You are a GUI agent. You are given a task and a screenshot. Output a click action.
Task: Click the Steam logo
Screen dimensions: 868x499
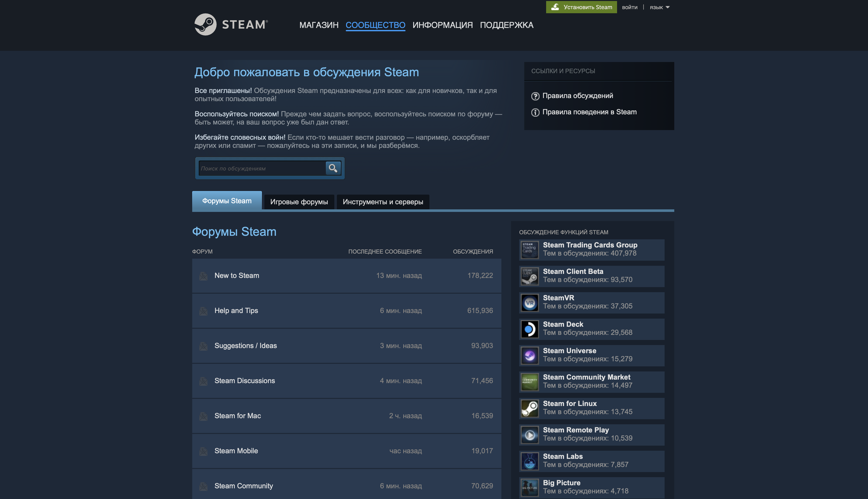click(231, 24)
